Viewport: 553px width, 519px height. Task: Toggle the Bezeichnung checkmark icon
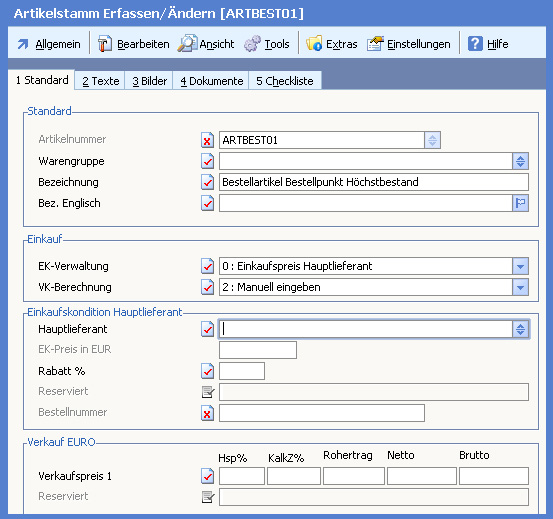click(x=207, y=182)
